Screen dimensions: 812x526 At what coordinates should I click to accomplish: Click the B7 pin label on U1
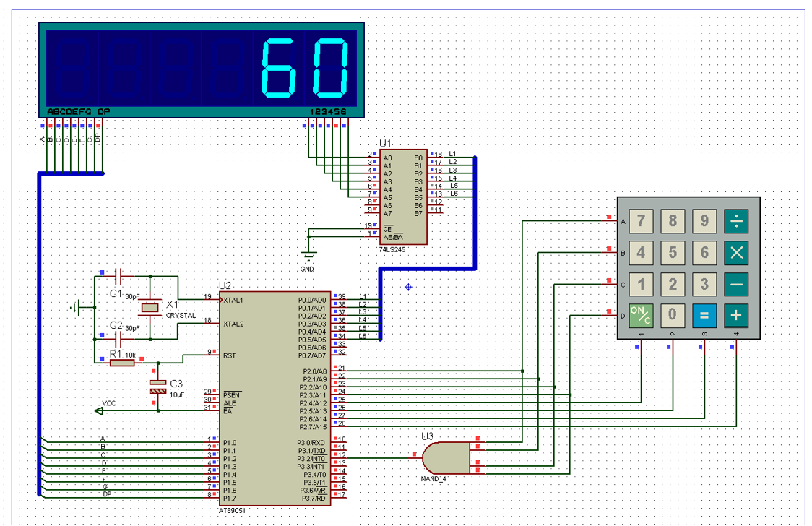pos(418,213)
